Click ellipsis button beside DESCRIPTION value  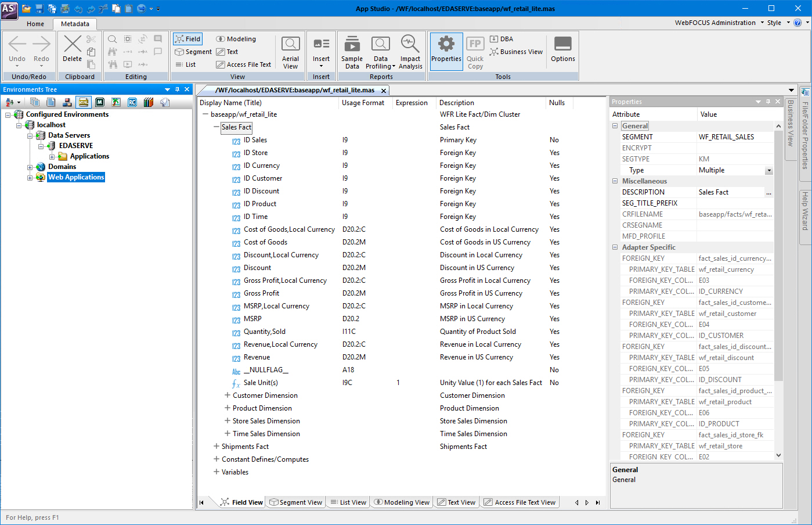(x=769, y=192)
